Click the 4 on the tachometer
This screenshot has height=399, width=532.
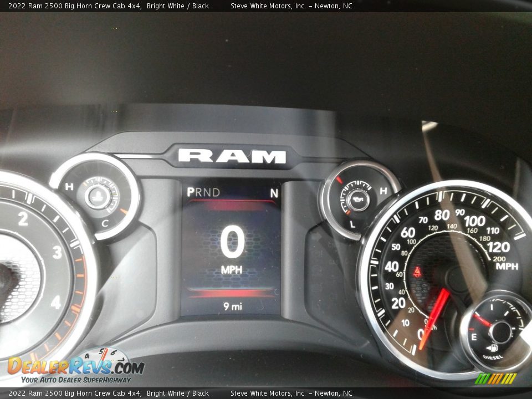pos(56,303)
